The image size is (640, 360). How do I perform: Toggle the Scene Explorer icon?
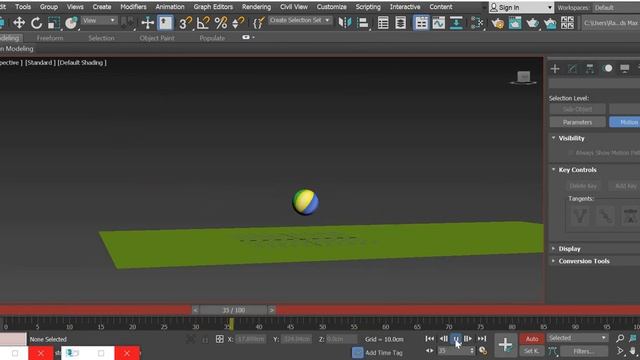coord(383,23)
